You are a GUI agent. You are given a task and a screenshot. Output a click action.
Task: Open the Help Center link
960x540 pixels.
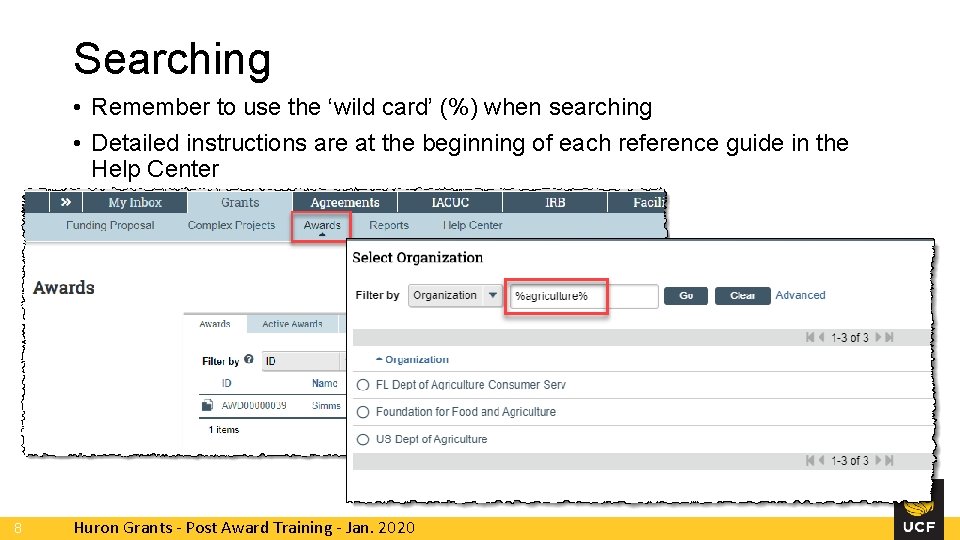click(x=473, y=225)
